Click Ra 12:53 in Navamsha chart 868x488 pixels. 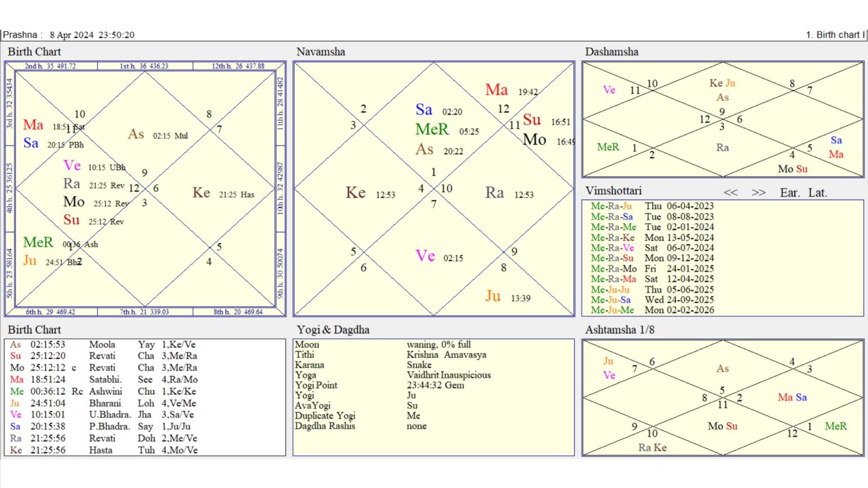pos(509,193)
